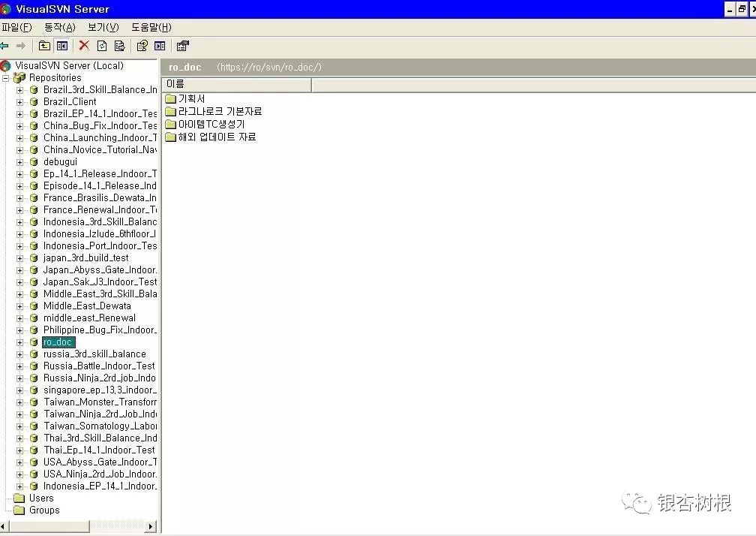
Task: Click the Groups folder icon
Action: tap(19, 510)
